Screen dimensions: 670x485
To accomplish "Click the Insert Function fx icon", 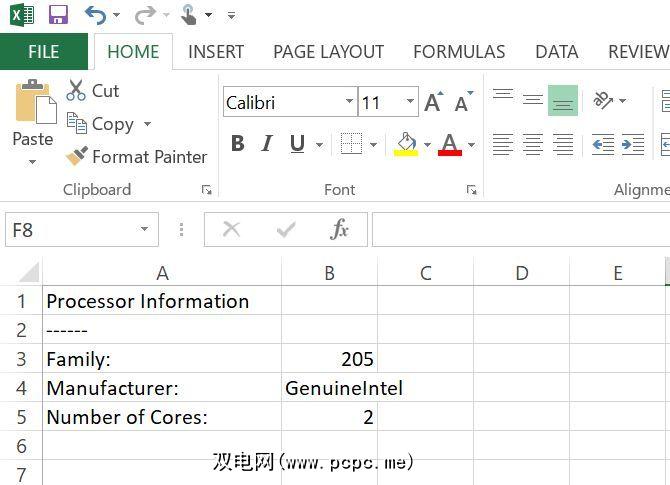I will pyautogui.click(x=339, y=230).
